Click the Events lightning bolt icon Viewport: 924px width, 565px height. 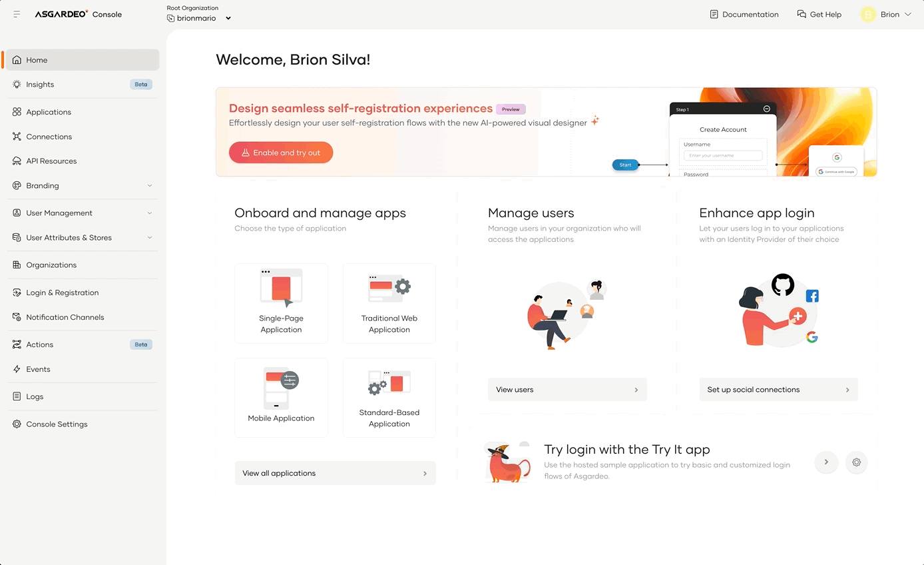(17, 369)
